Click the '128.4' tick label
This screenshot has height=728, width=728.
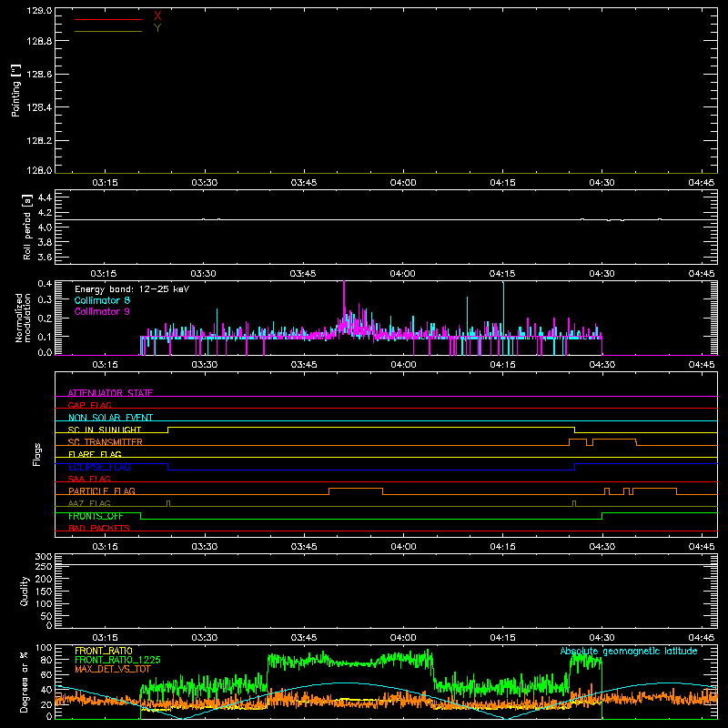pyautogui.click(x=39, y=107)
